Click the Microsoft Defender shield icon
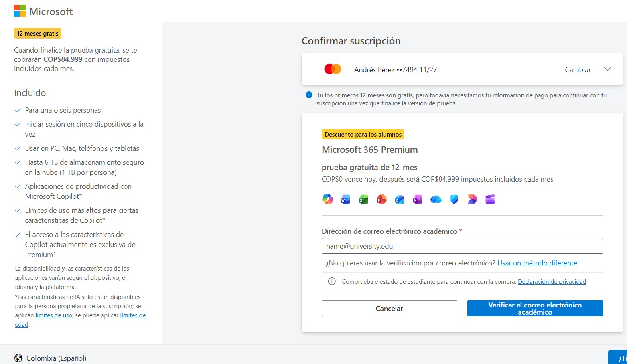Viewport: 627px width, 364px height. click(454, 199)
